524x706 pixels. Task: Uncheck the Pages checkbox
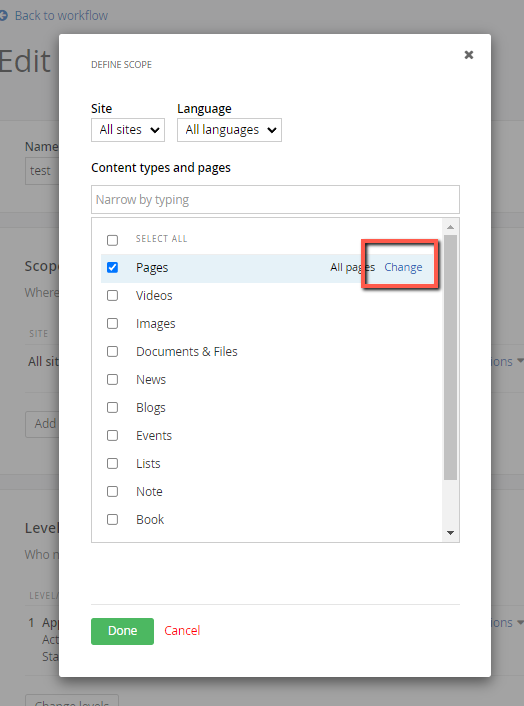point(113,267)
